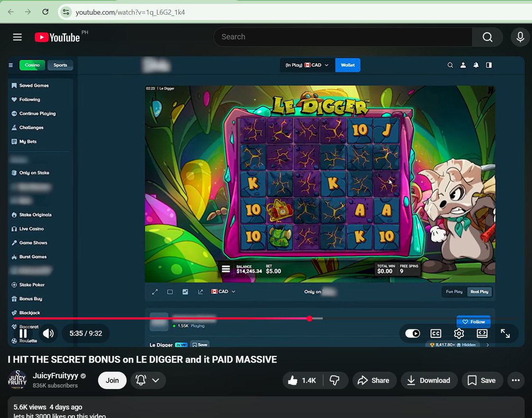Go back with browser back arrow
Image resolution: width=532 pixels, height=418 pixels.
click(11, 12)
